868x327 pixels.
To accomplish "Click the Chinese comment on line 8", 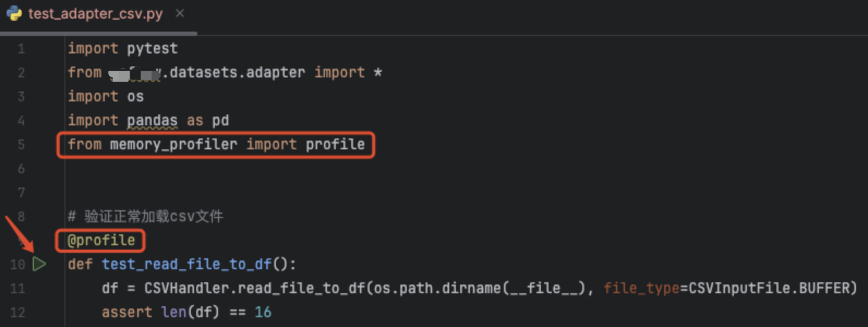I will coord(153,216).
